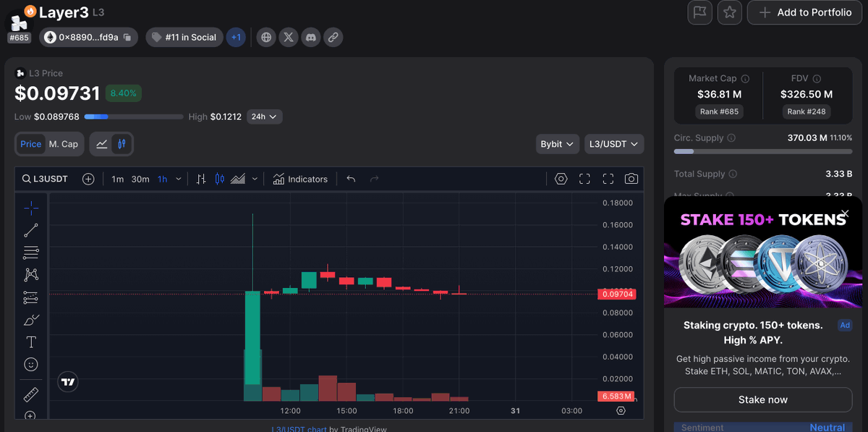This screenshot has height=432, width=868.
Task: Switch to the M. Cap view toggle
Action: click(64, 144)
